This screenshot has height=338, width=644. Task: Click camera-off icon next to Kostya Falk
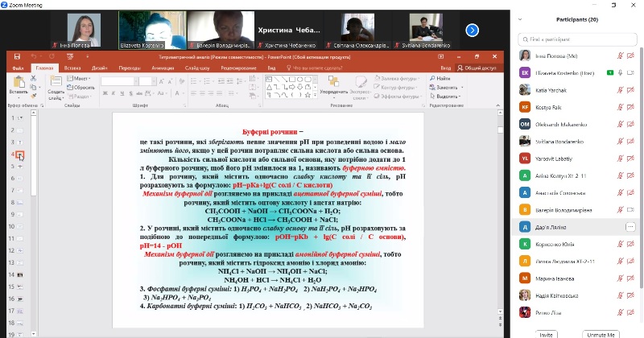point(632,106)
